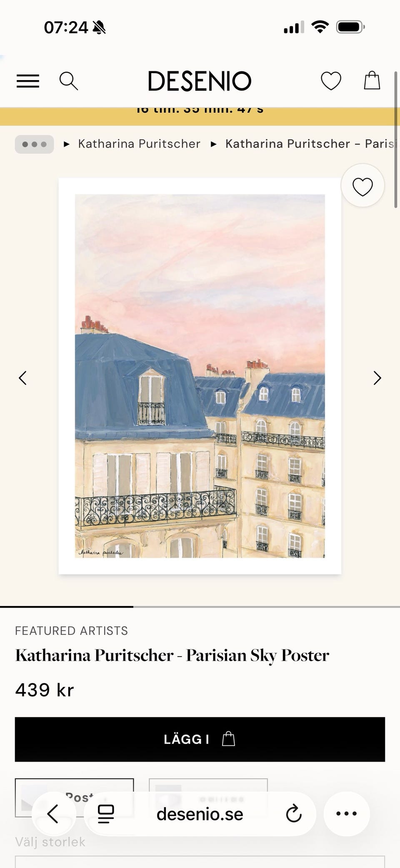
Task: Open the hamburger menu
Action: pyautogui.click(x=28, y=81)
